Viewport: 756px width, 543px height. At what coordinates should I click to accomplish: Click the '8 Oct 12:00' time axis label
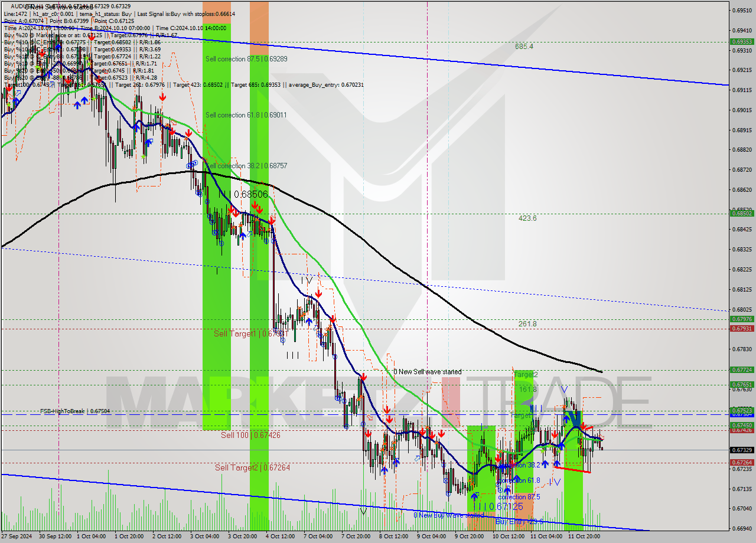[395, 537]
